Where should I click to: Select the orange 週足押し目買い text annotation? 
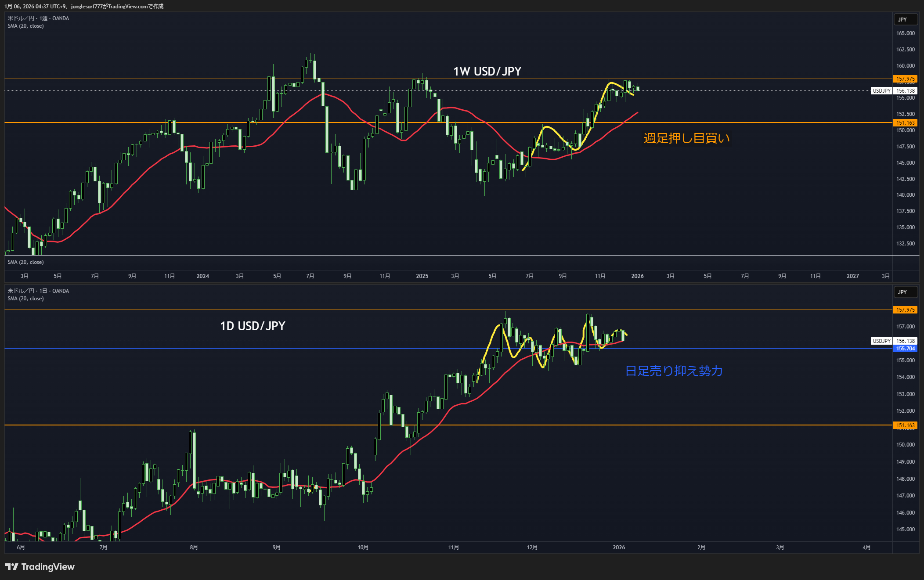click(686, 138)
